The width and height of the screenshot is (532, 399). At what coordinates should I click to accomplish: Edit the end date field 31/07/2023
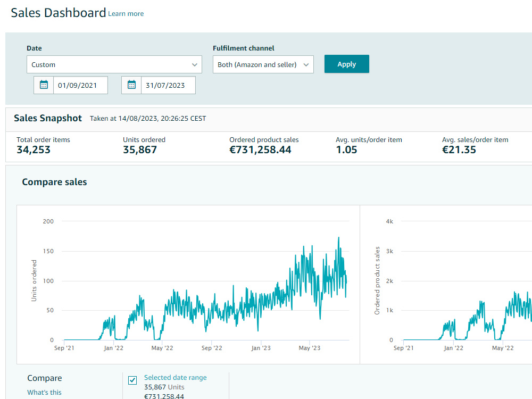coord(168,85)
